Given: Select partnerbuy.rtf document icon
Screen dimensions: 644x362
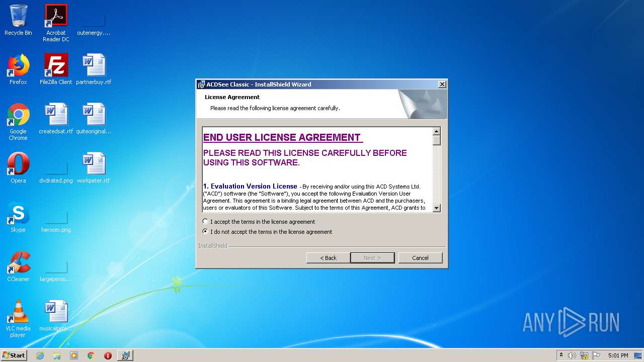Looking at the screenshot, I should [x=94, y=69].
